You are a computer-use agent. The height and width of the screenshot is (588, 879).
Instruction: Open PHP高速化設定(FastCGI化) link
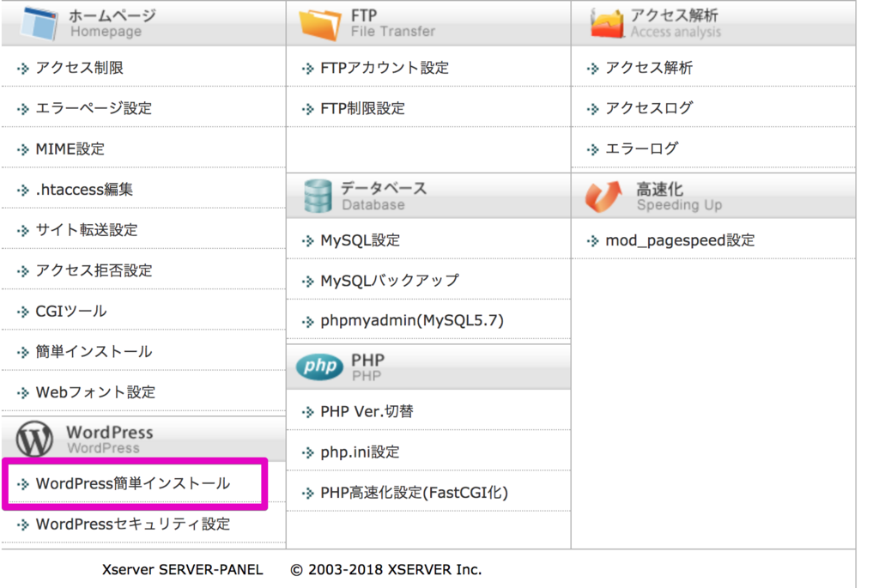click(x=415, y=493)
